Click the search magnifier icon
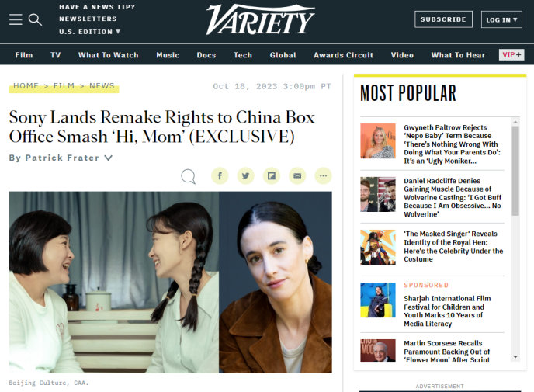The height and width of the screenshot is (392, 534). pyautogui.click(x=35, y=19)
